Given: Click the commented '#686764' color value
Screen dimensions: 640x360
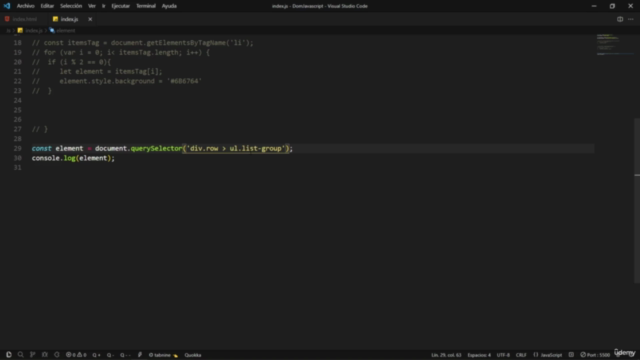Looking at the screenshot, I should [x=184, y=81].
